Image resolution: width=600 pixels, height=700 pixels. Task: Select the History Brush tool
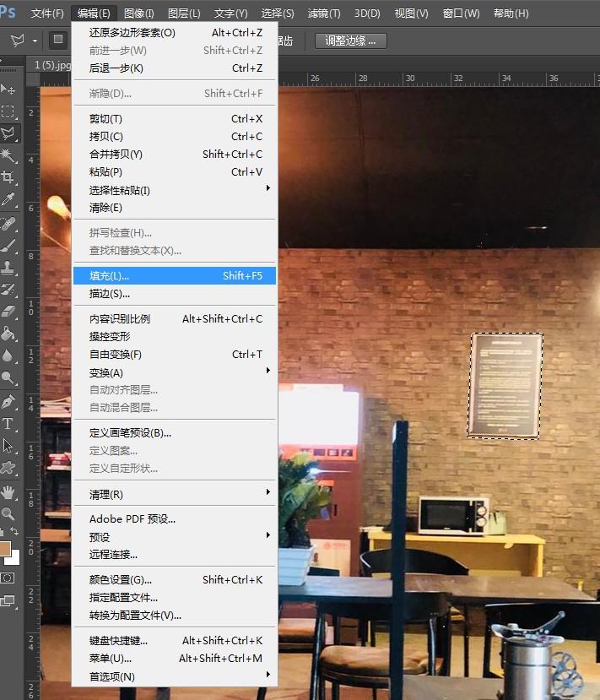pyautogui.click(x=8, y=290)
